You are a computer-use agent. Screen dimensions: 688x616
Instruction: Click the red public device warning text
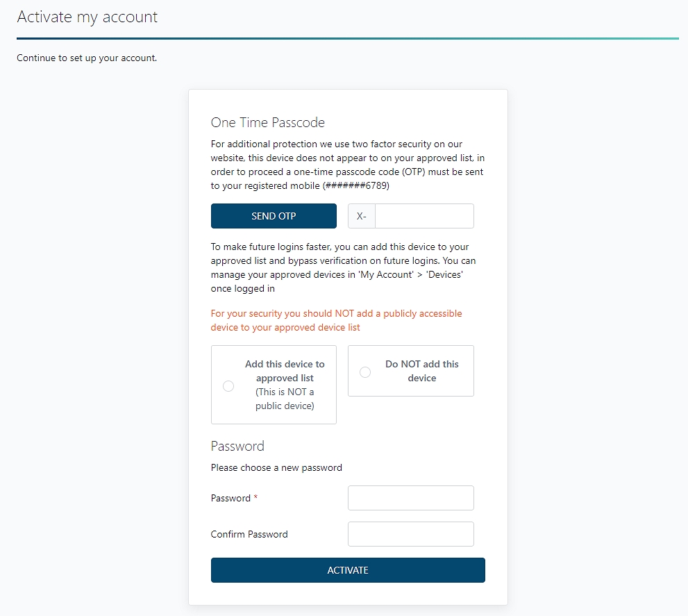click(336, 320)
